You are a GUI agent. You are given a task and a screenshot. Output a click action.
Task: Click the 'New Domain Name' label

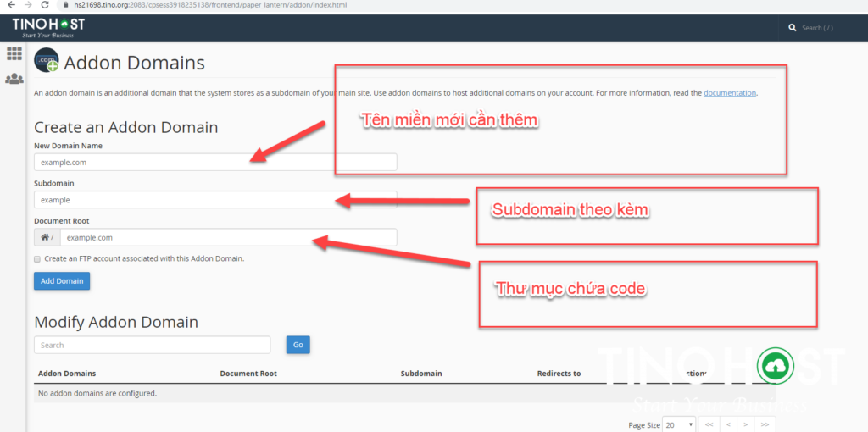68,146
